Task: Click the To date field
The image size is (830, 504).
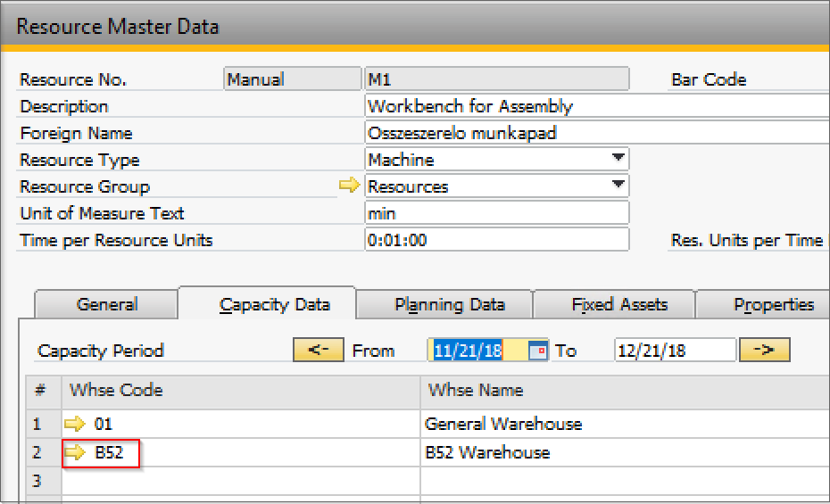Action: click(x=674, y=351)
